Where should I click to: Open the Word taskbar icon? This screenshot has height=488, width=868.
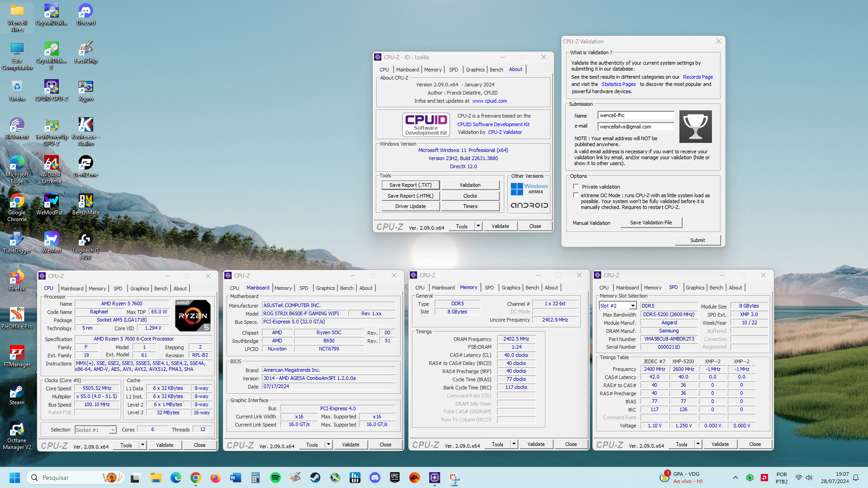point(236,478)
